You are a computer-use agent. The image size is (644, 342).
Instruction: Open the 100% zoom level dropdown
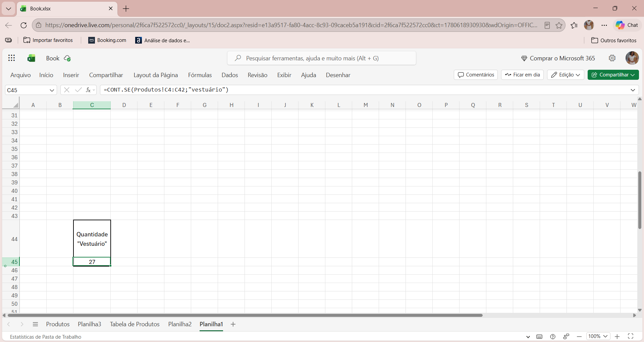(x=598, y=336)
